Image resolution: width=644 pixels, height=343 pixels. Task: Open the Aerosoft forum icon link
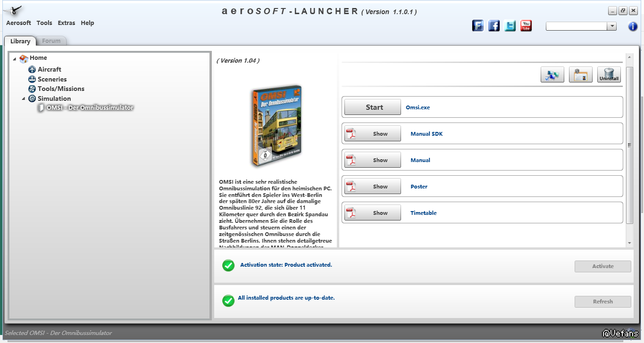(x=478, y=26)
